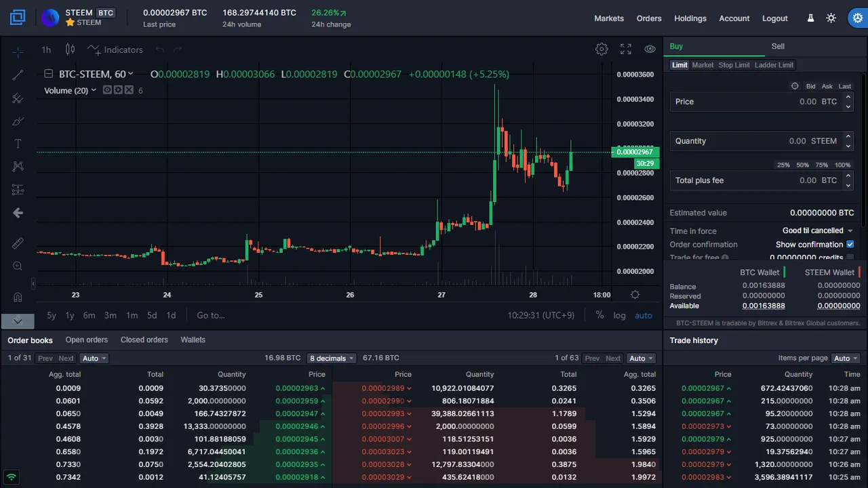Select the zoom in tool
This screenshot has width=868, height=488.
(18, 266)
